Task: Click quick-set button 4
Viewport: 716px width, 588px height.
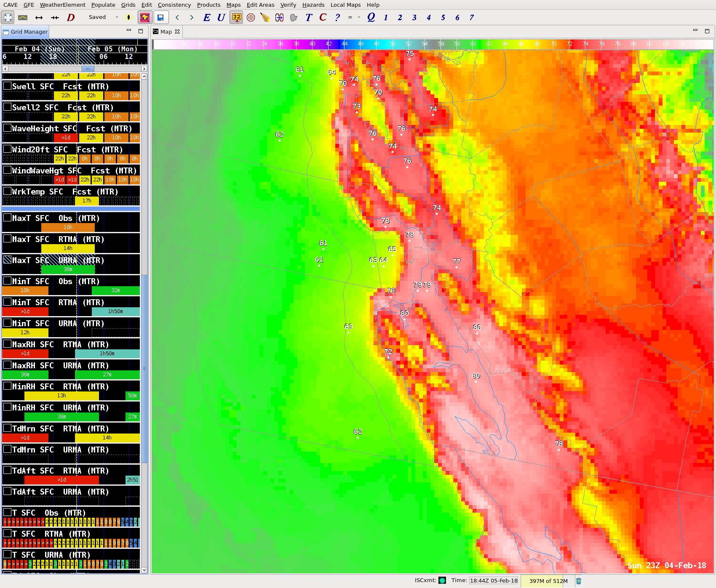Action: coord(428,17)
